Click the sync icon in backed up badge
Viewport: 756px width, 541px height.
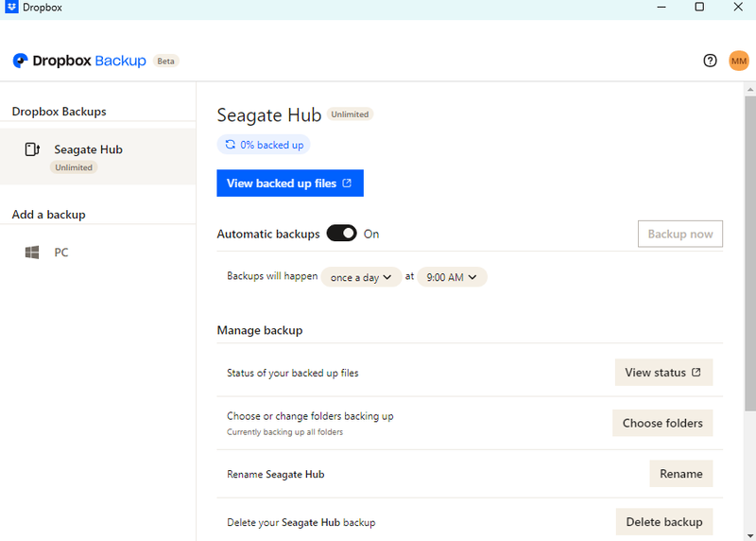[230, 145]
